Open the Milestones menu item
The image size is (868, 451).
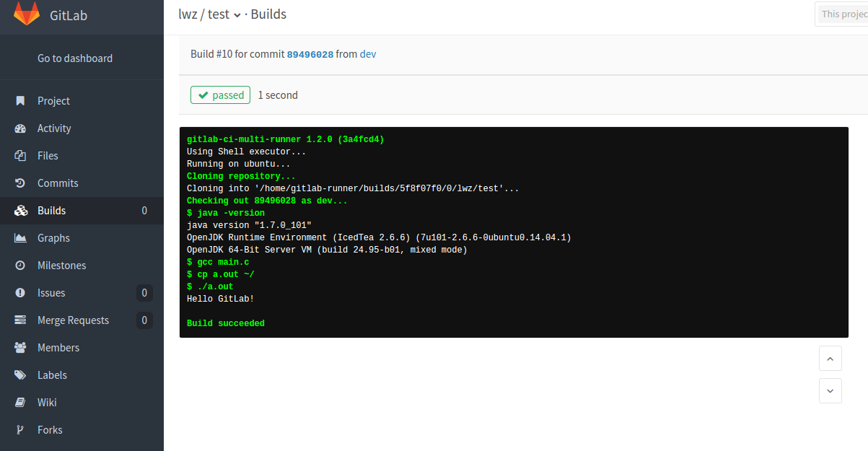pos(82,266)
